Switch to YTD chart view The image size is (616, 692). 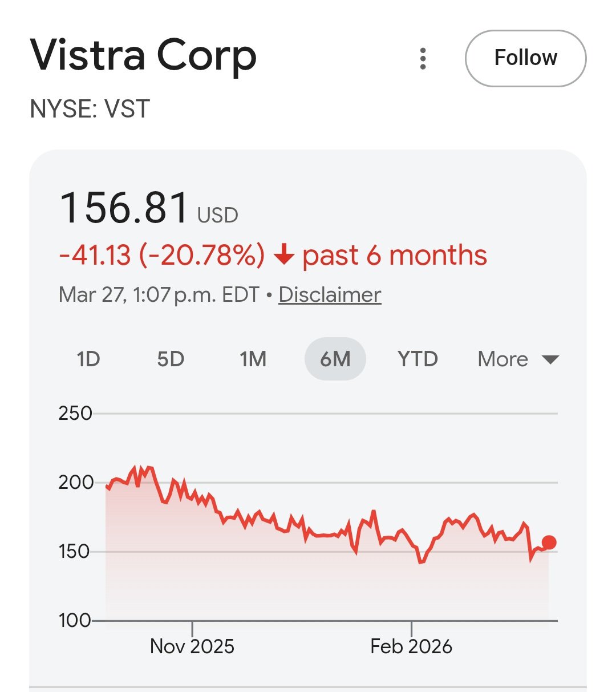pos(418,359)
